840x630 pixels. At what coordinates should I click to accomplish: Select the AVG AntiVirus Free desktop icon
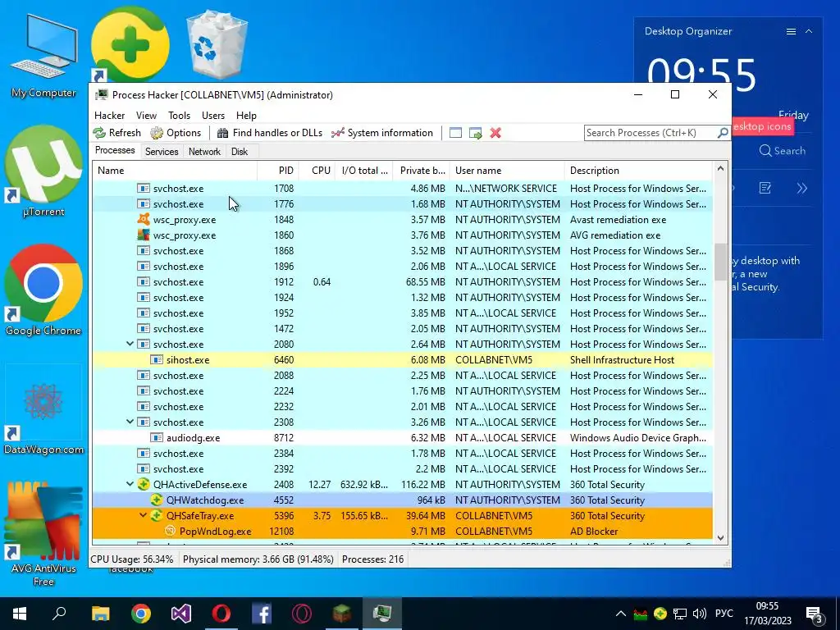[x=43, y=533]
